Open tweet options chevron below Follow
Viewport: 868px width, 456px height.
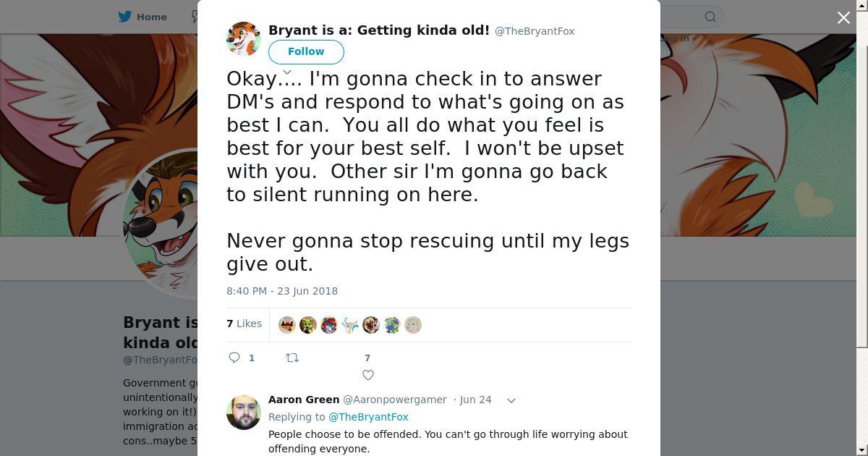pos(287,72)
